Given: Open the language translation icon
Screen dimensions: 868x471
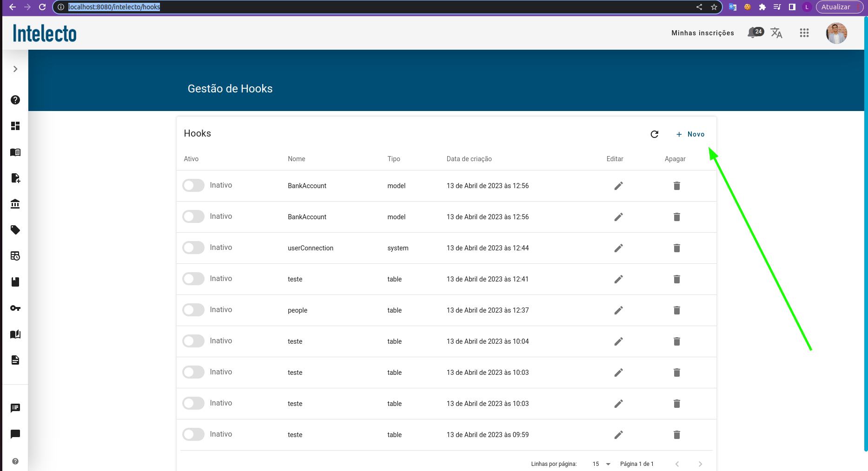Looking at the screenshot, I should (x=776, y=33).
